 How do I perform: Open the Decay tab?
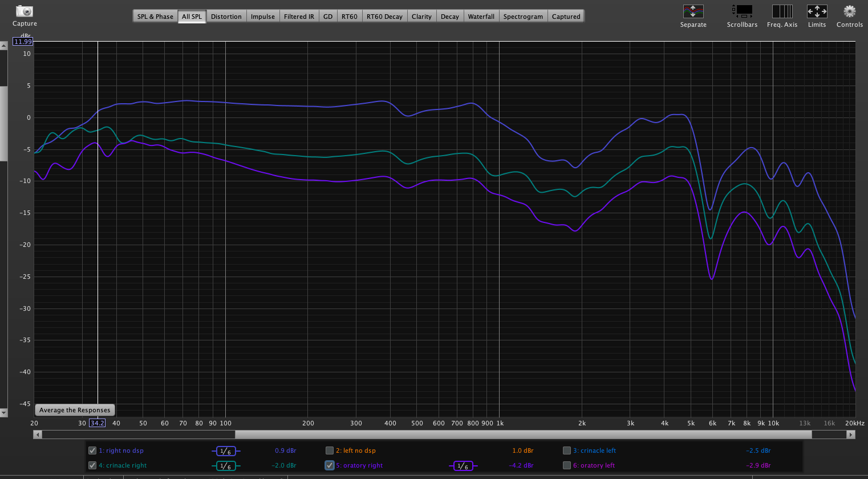[450, 17]
